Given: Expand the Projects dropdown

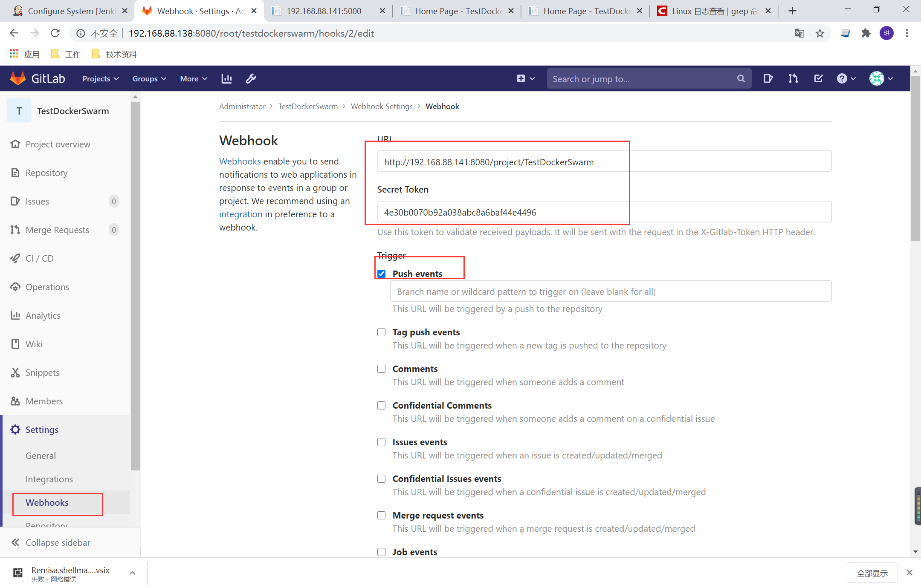Looking at the screenshot, I should [101, 78].
